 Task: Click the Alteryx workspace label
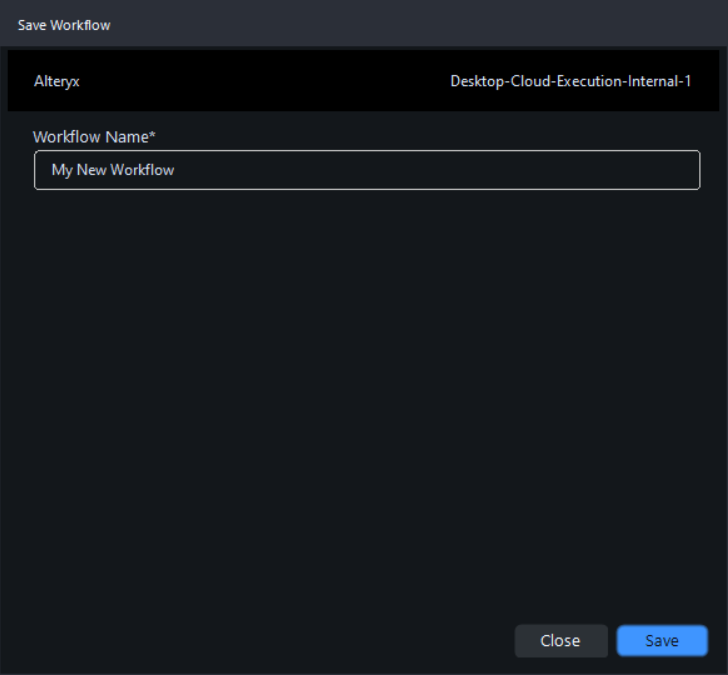tap(56, 82)
